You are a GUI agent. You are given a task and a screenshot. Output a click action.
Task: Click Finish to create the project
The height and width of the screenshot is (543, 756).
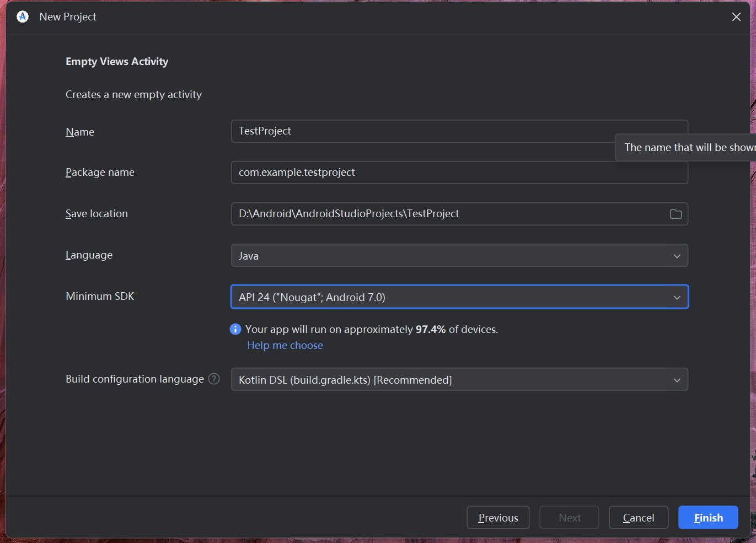tap(708, 518)
